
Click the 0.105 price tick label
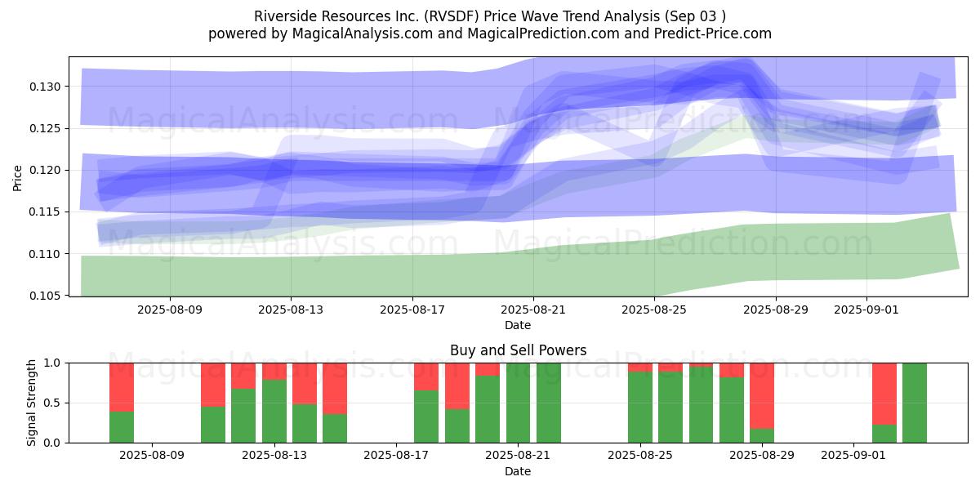[45, 296]
